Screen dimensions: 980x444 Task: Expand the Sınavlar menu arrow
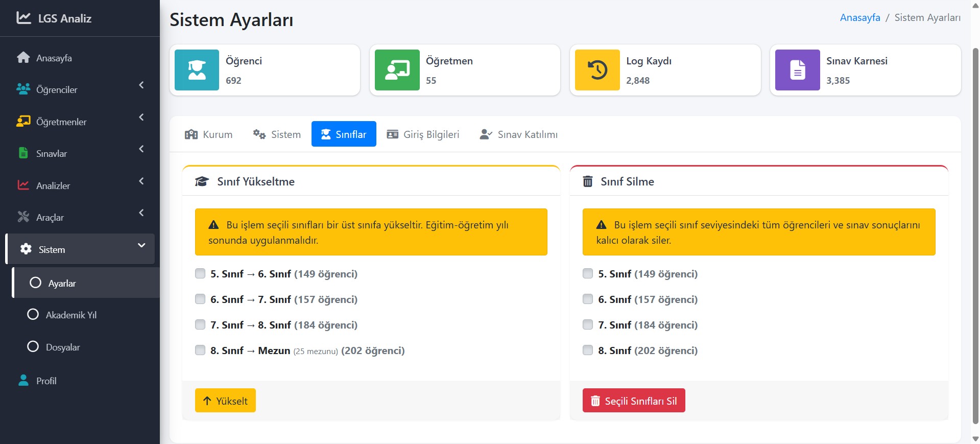[141, 149]
